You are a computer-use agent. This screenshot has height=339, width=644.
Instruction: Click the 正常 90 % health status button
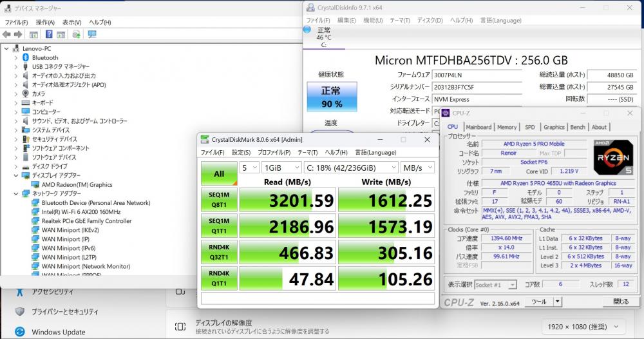332,97
